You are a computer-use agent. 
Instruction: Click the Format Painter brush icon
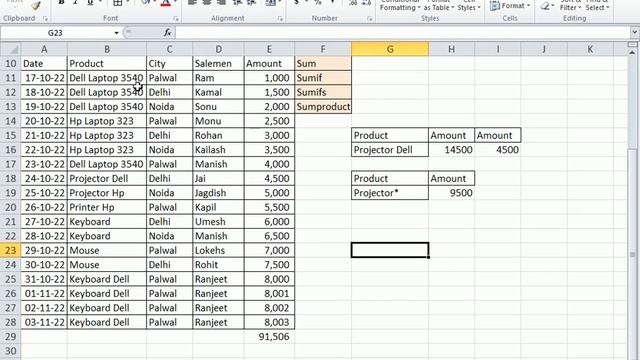pos(36,5)
